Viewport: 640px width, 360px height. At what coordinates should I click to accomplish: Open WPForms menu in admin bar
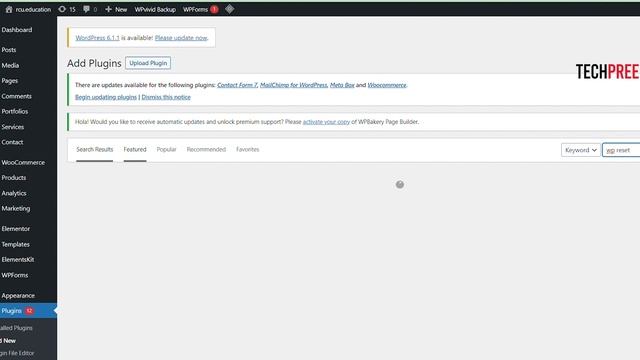(195, 9)
